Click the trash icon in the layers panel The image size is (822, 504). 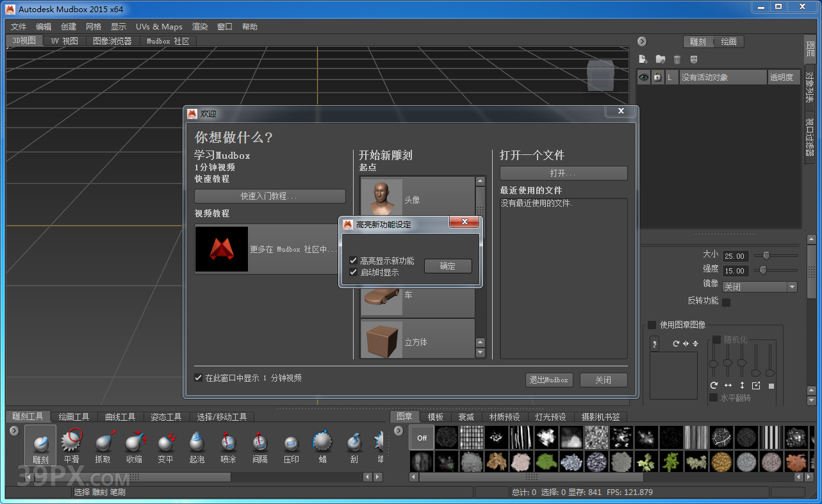[677, 59]
